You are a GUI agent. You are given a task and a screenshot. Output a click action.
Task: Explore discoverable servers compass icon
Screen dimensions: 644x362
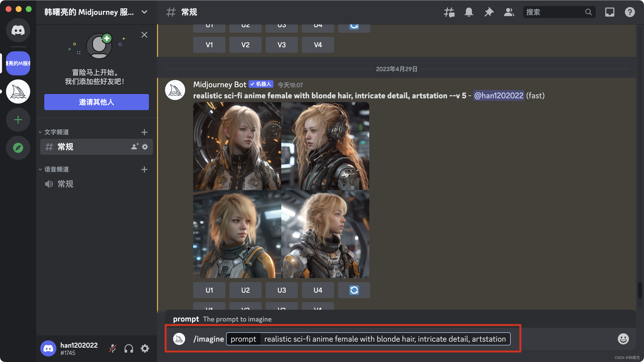(18, 148)
